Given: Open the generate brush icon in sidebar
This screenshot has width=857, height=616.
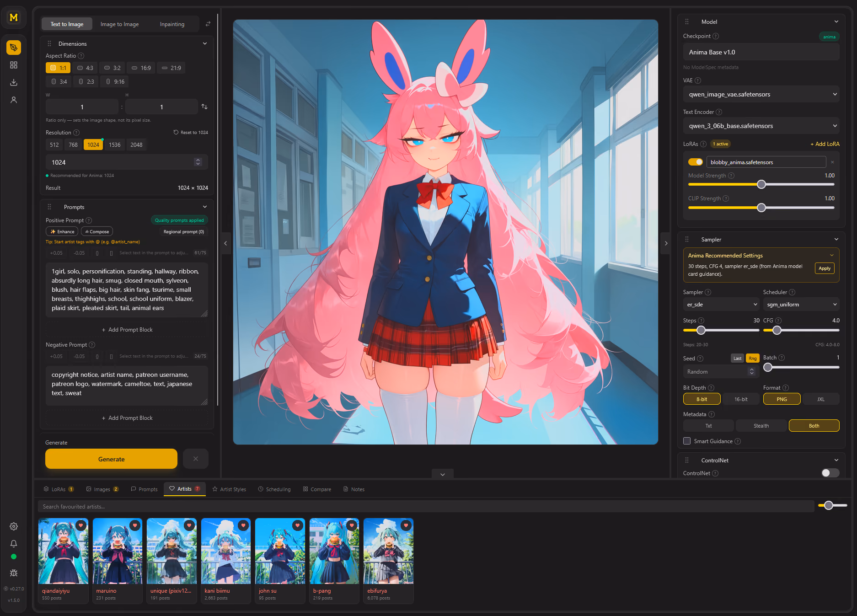Looking at the screenshot, I should 14,48.
